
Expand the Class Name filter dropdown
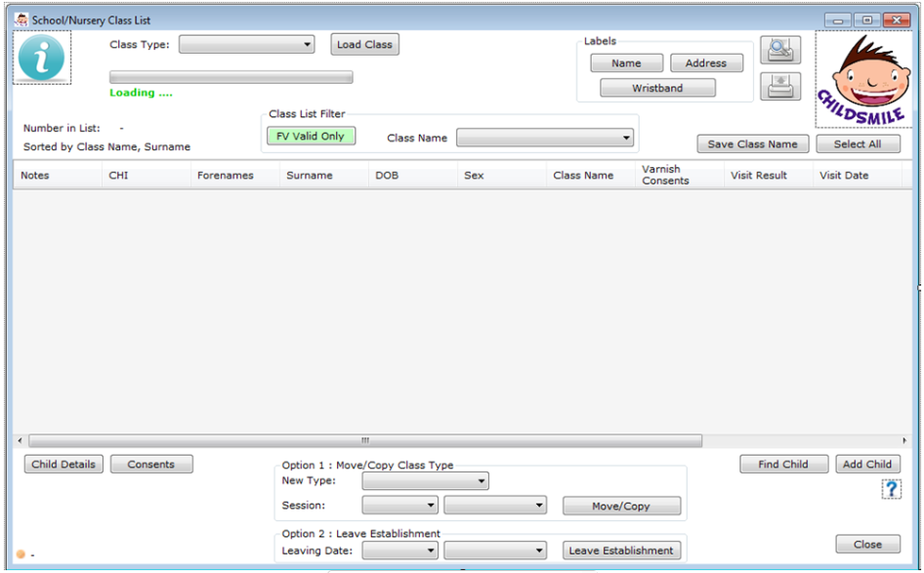tap(545, 139)
